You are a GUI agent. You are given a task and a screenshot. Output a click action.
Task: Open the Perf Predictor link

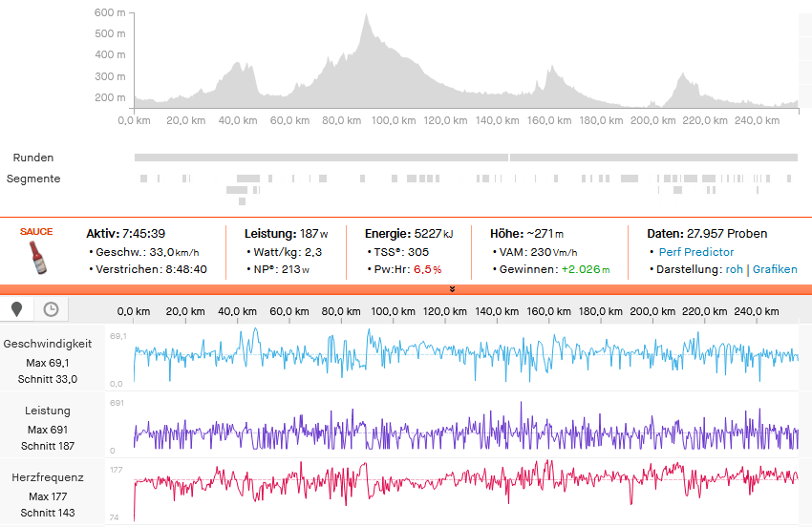696,252
